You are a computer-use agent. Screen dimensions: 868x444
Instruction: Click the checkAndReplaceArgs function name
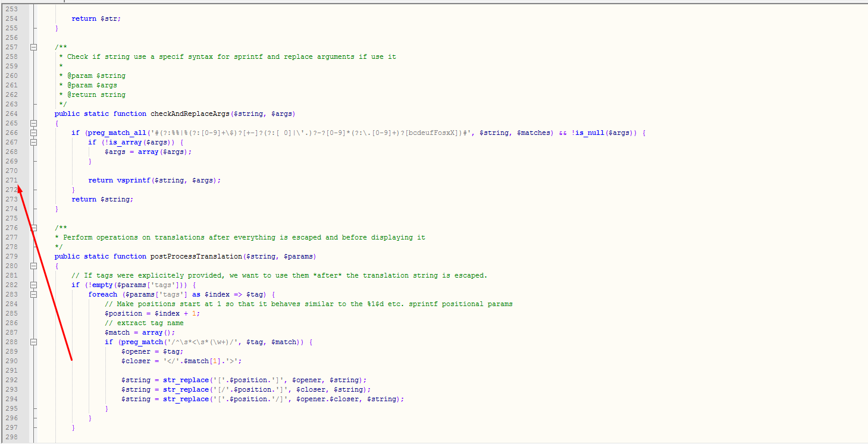(x=191, y=114)
